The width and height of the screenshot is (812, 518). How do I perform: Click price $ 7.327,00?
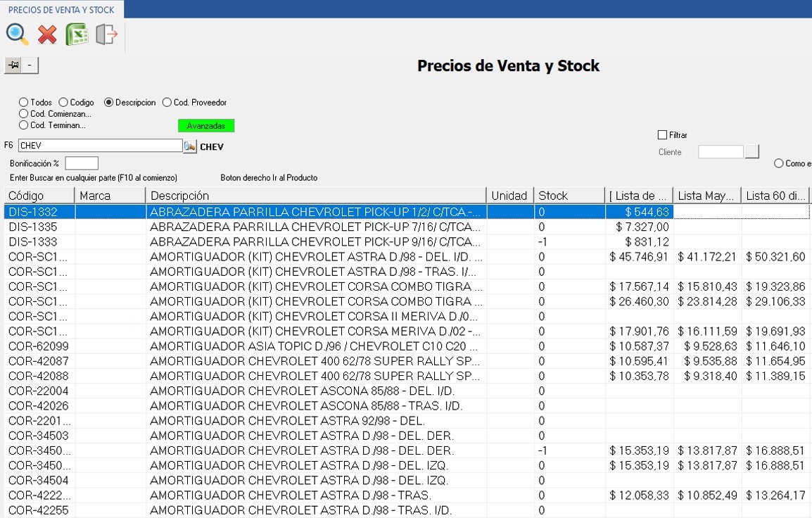tap(642, 227)
